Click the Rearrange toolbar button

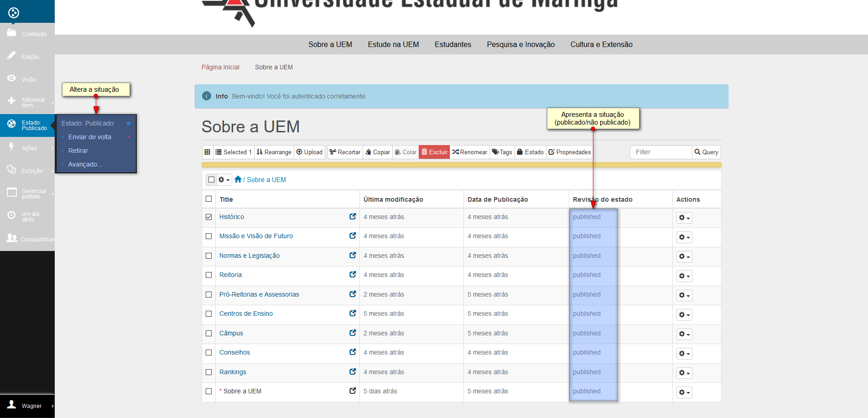pos(274,152)
